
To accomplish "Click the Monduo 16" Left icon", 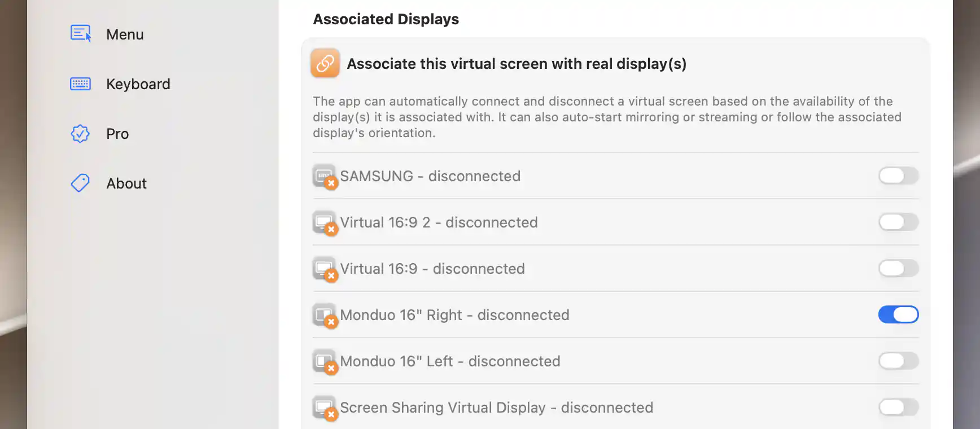I will coord(325,362).
